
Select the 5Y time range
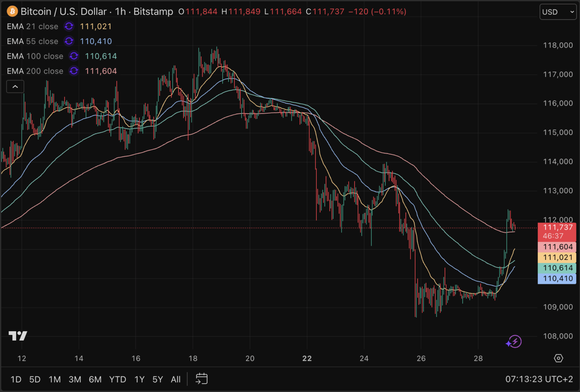click(157, 379)
